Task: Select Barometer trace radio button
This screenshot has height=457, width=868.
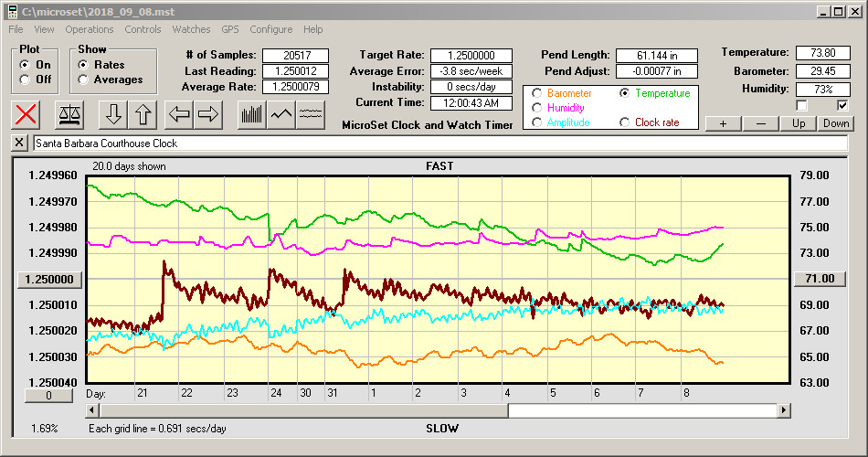Action: coord(536,93)
